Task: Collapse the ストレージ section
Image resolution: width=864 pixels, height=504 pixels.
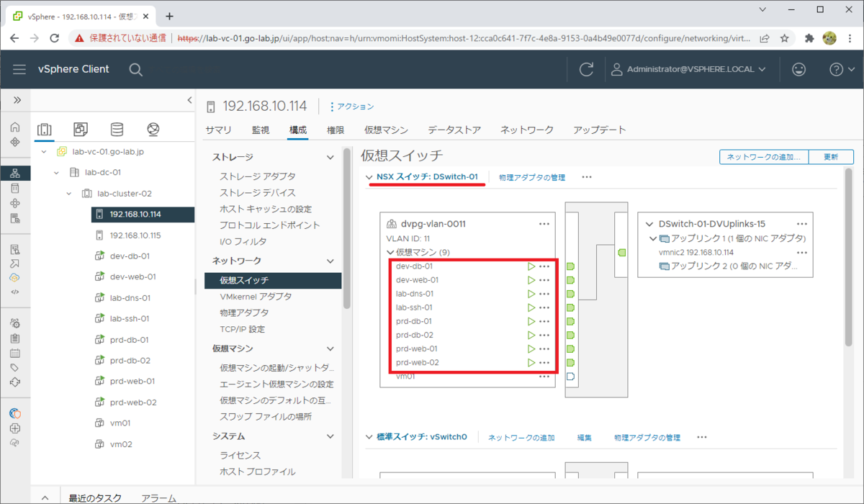Action: (x=330, y=157)
